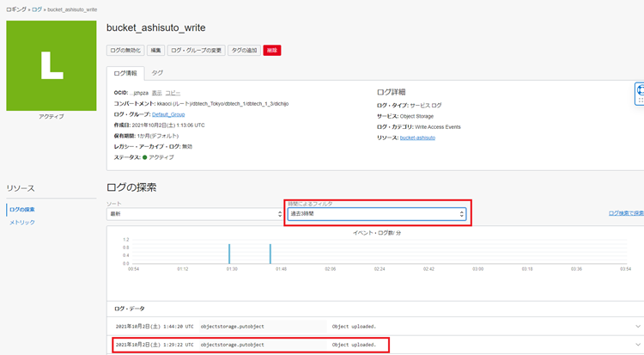
Task: Open the time filter dropdown 過去3時間
Action: tap(377, 214)
